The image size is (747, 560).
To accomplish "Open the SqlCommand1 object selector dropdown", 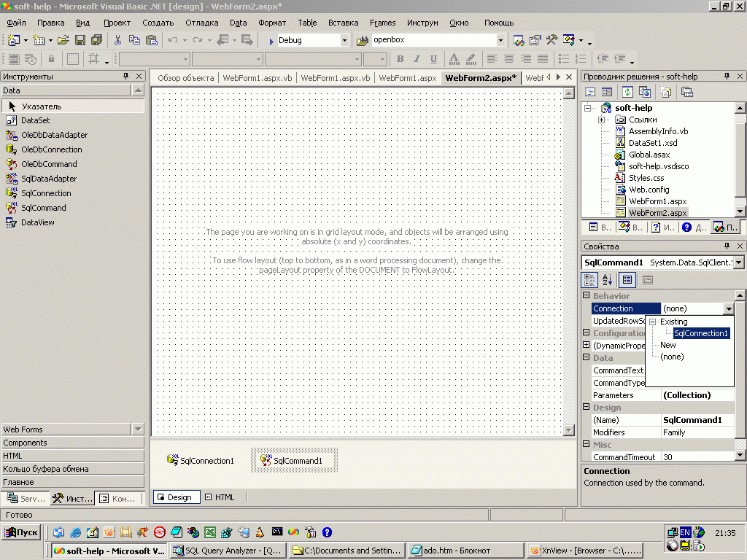I will pos(738,262).
